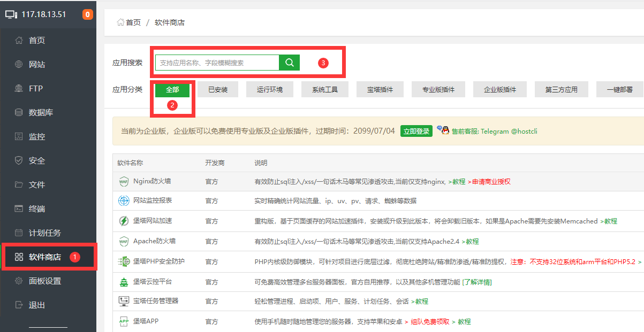This screenshot has height=332, width=644.
Task: Click the 软件名称 column header
Action: click(x=130, y=163)
